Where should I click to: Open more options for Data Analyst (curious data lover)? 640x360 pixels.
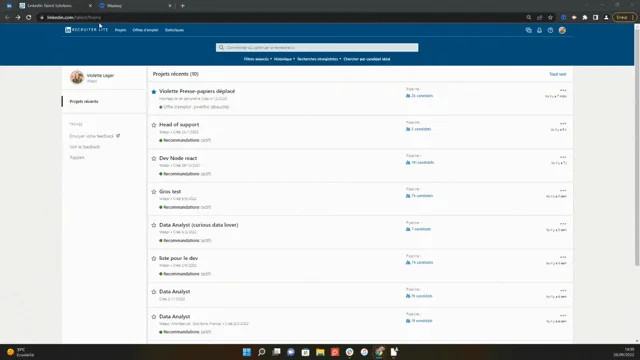pyautogui.click(x=563, y=224)
